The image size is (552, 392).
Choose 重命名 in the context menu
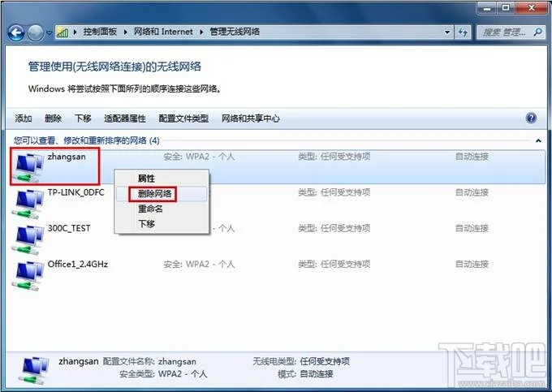click(162, 209)
